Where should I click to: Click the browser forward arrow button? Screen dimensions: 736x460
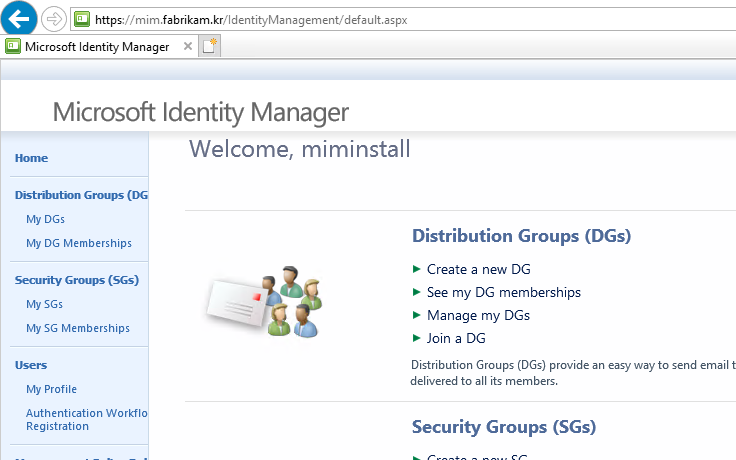pos(54,19)
